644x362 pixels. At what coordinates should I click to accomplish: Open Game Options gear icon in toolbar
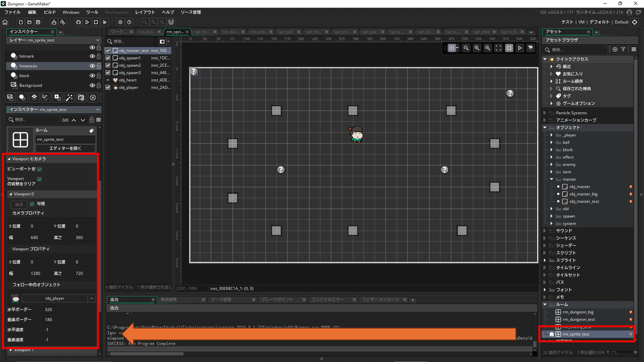120,22
